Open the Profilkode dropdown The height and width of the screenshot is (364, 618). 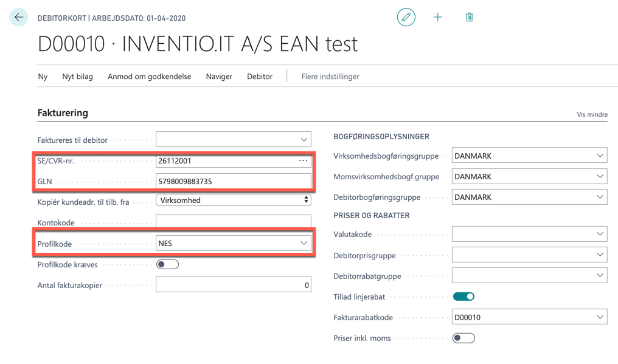click(x=304, y=244)
